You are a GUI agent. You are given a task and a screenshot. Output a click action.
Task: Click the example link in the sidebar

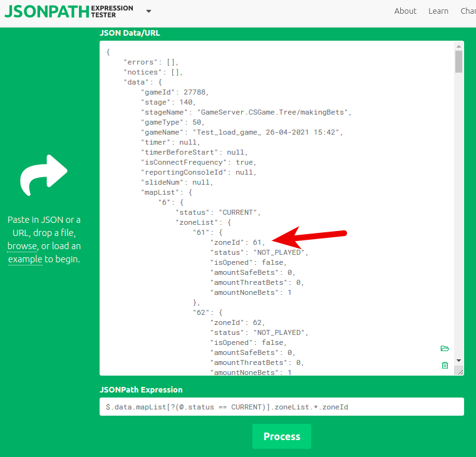(25, 259)
